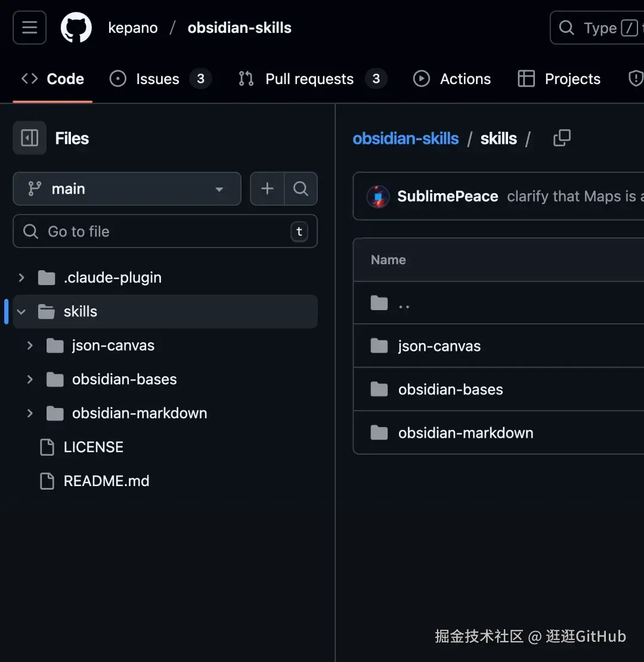Viewport: 644px width, 662px height.
Task: Click the SublimePeace avatar
Action: 378,196
